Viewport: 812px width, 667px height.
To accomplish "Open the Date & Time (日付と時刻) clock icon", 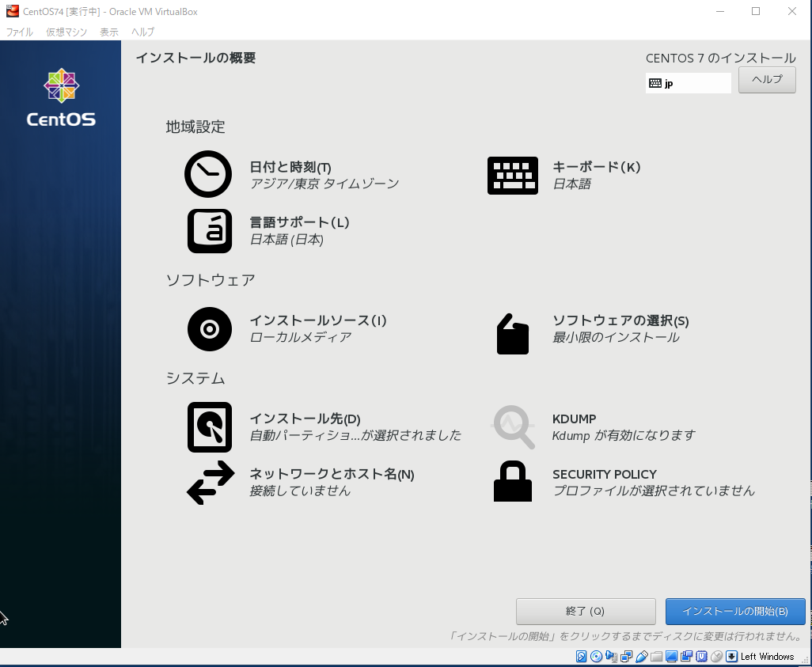I will [x=208, y=174].
